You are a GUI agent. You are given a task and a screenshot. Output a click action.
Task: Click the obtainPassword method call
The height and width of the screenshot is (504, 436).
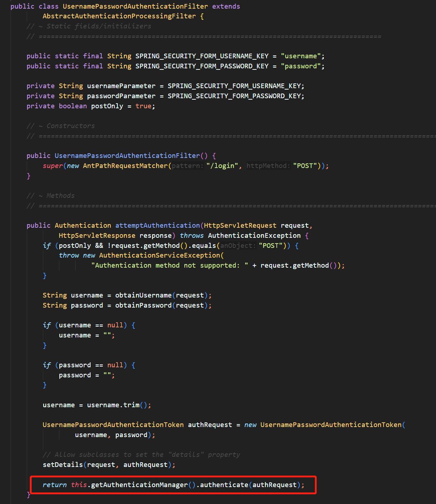(143, 305)
